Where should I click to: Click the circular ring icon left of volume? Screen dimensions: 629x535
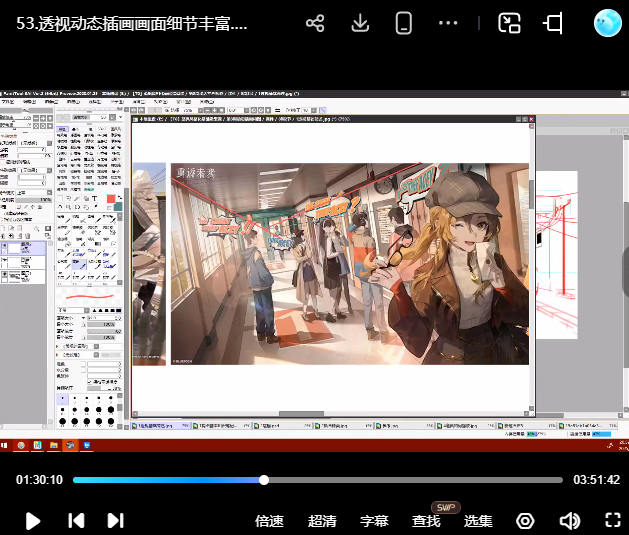(526, 520)
